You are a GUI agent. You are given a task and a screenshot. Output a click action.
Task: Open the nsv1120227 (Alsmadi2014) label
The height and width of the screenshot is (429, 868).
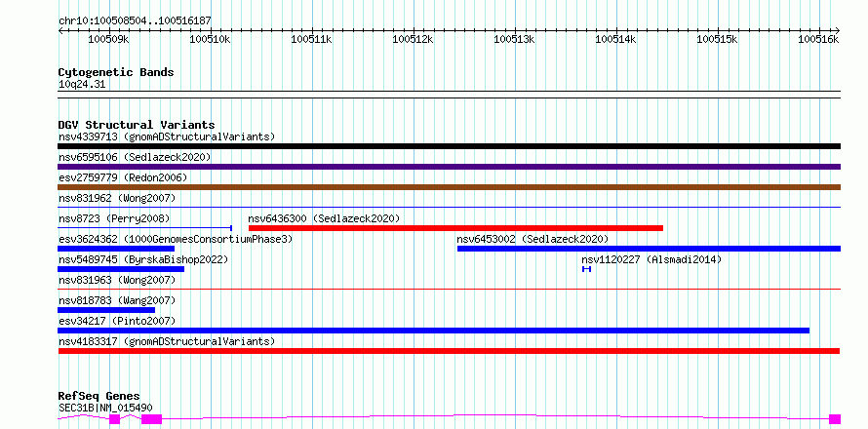tap(651, 259)
